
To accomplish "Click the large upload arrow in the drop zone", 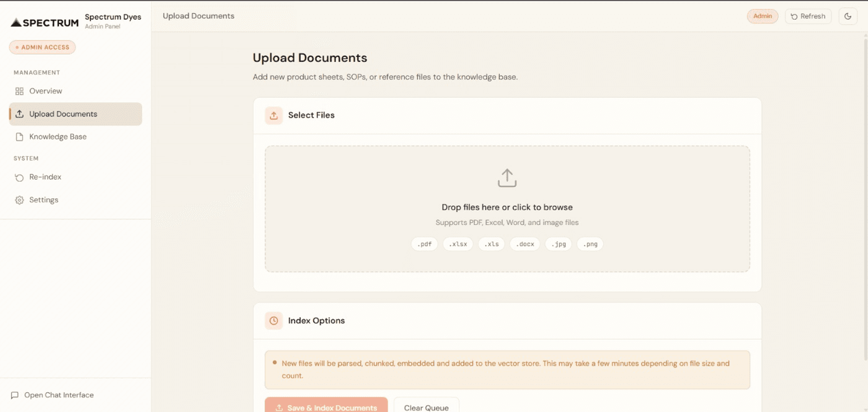I will 507,178.
